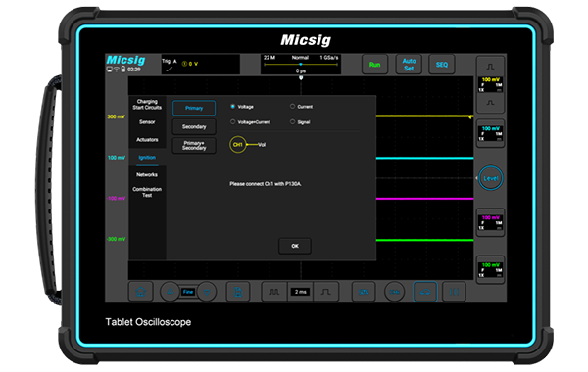Viewport: 588px width, 372px height.
Task: Click the 50% trigger level icon
Action: click(x=364, y=292)
